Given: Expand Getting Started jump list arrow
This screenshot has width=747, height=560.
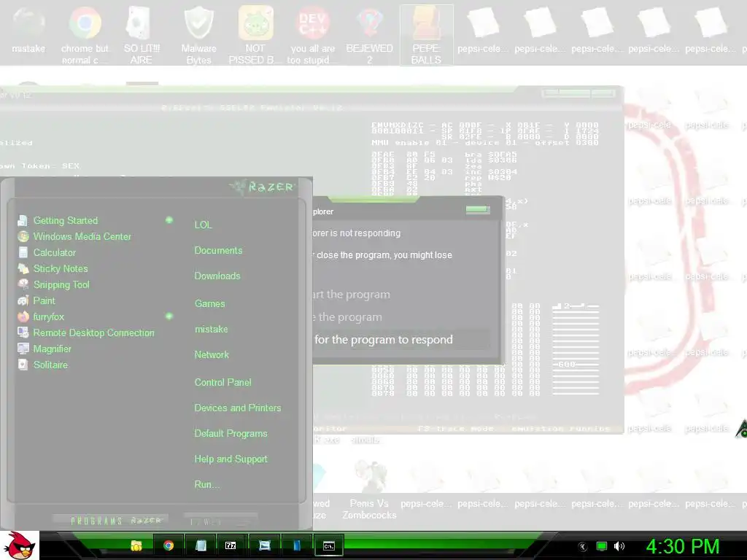Looking at the screenshot, I should pyautogui.click(x=169, y=220).
